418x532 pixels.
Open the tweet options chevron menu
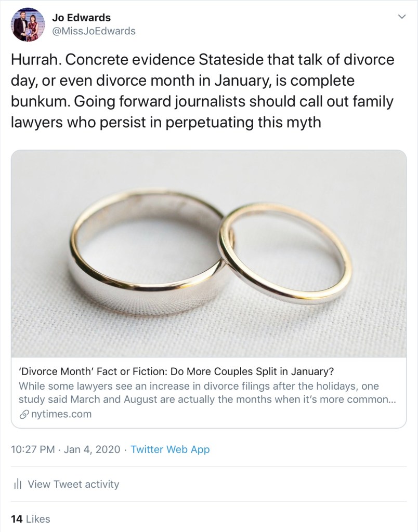(x=401, y=18)
